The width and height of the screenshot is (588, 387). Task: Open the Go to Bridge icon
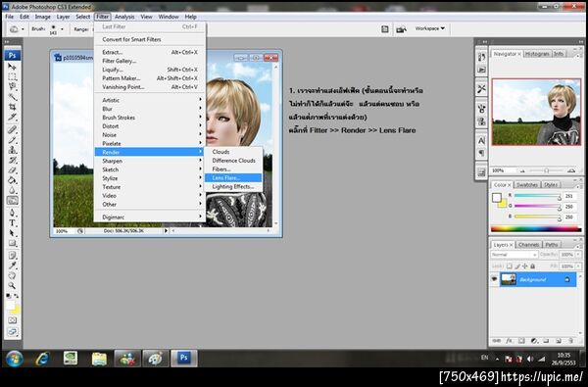point(401,28)
